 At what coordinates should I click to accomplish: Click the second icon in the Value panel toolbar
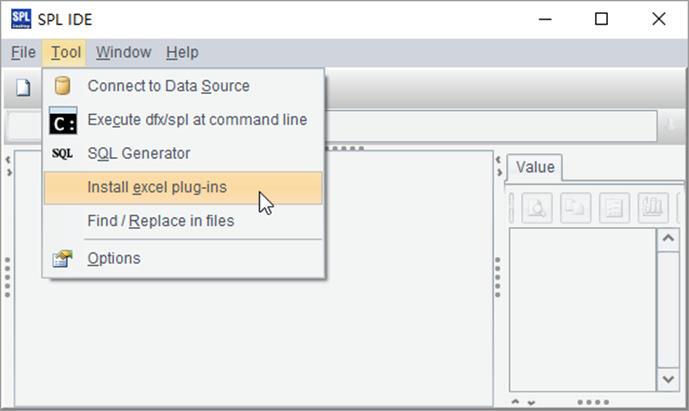pyautogui.click(x=576, y=207)
